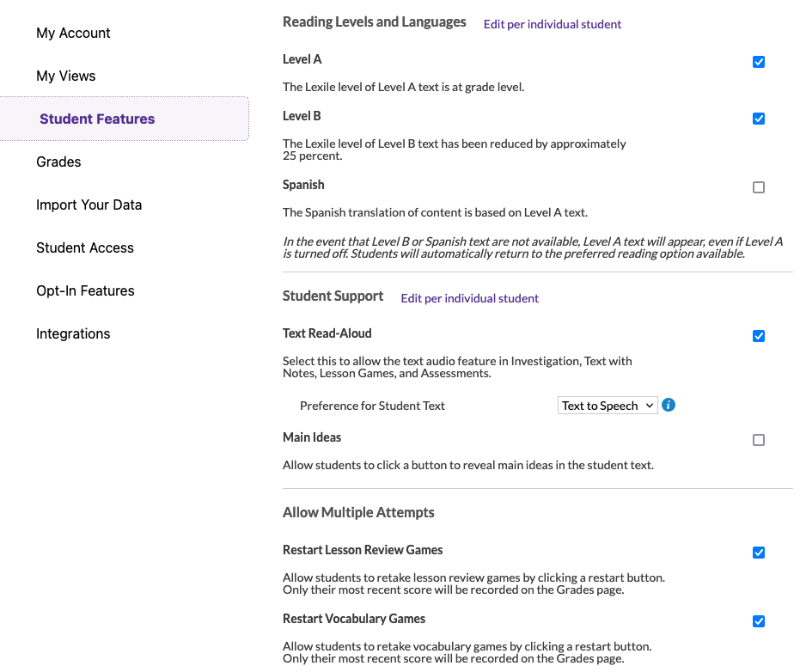Screen dimensions: 800x672
Task: Click Edit per individual student for Reading Levels
Action: click(x=552, y=24)
